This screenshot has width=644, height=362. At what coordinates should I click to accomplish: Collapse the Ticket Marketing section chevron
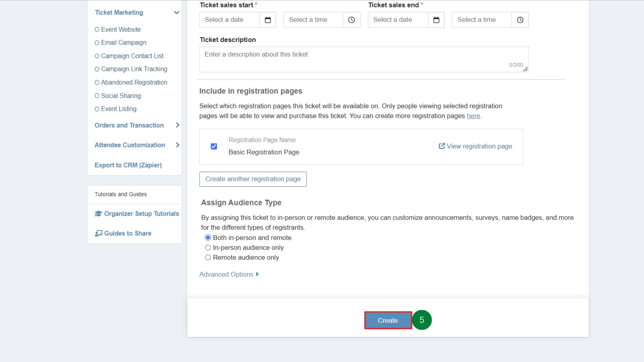tap(177, 12)
